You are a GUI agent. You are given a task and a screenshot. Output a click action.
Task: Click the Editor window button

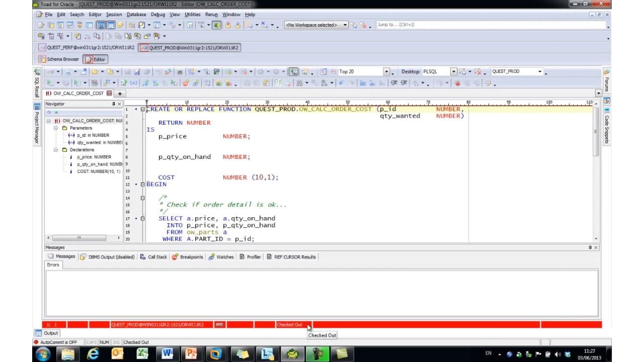coord(96,59)
